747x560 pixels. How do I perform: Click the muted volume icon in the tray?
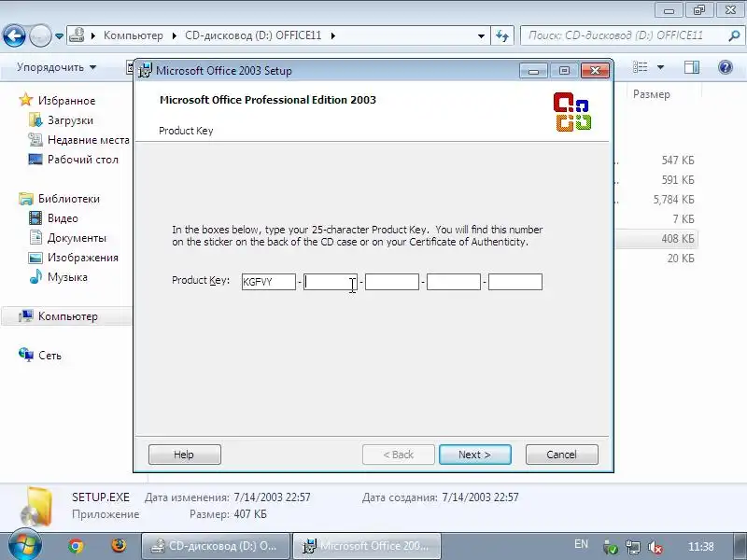(x=655, y=547)
